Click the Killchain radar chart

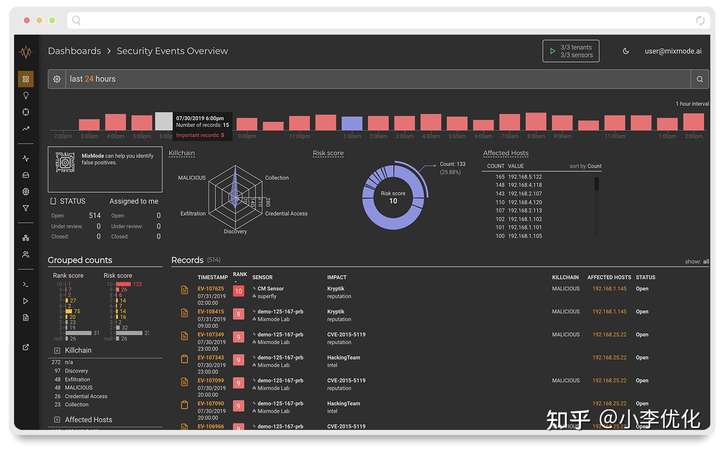[x=235, y=197]
